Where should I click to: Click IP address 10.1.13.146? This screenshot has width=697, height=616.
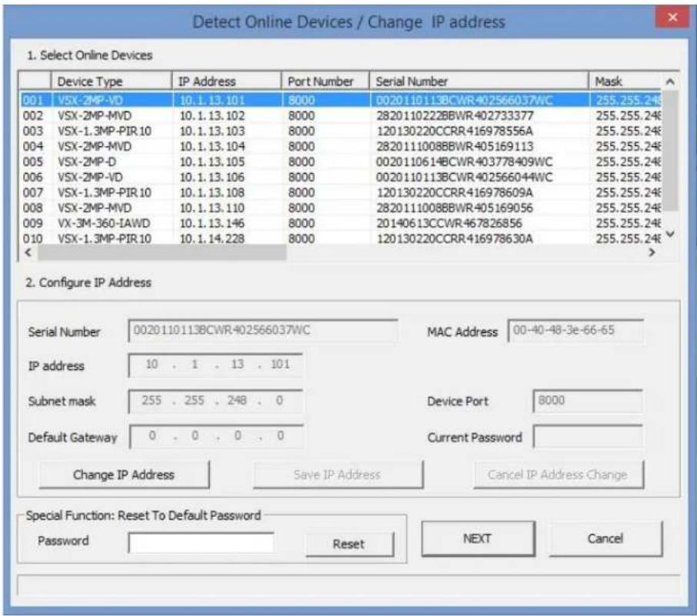[212, 223]
